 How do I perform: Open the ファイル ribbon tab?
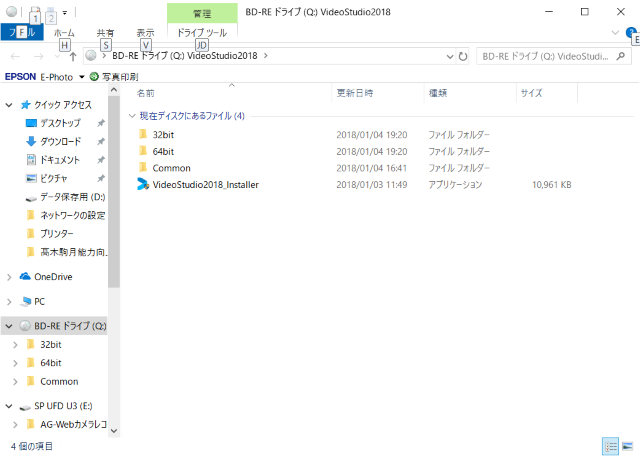22,32
